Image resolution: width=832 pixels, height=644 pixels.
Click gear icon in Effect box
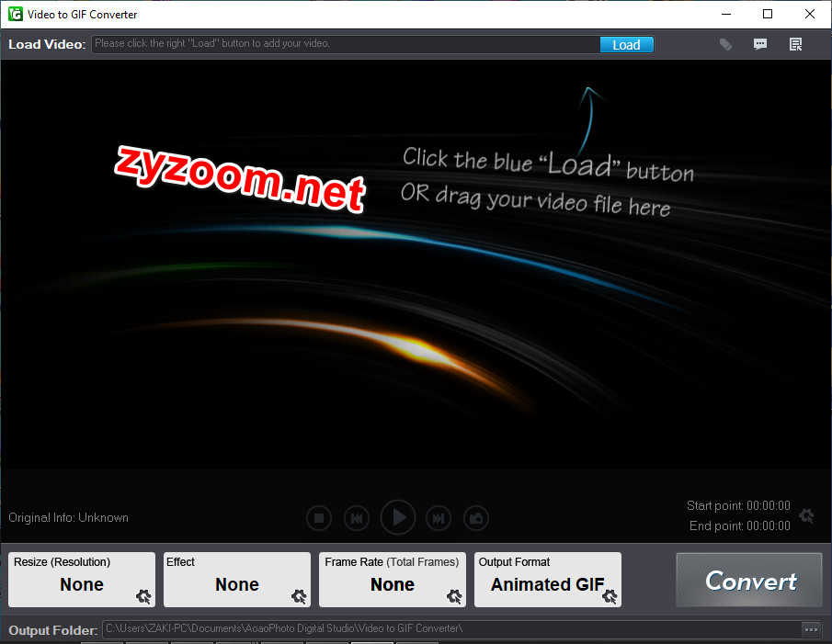point(299,596)
